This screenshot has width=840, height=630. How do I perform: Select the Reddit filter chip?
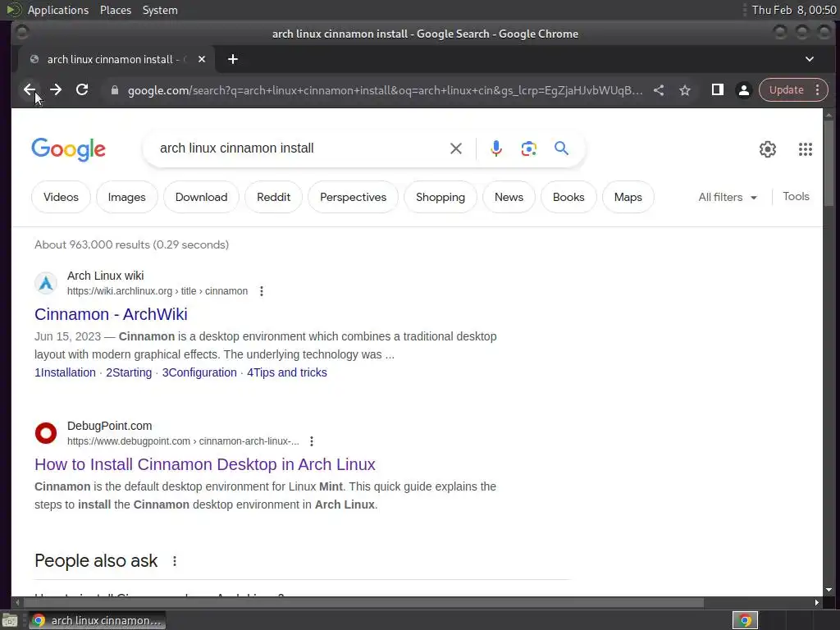[x=274, y=197]
